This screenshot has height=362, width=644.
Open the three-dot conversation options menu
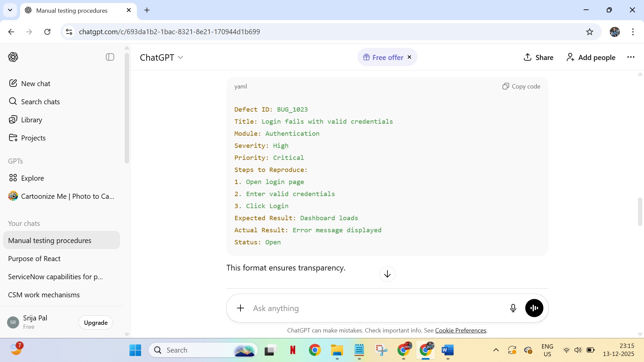(x=631, y=57)
